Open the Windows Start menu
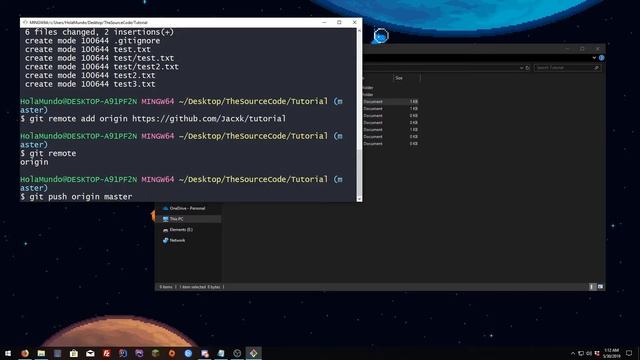The width and height of the screenshot is (640, 360). point(8,353)
